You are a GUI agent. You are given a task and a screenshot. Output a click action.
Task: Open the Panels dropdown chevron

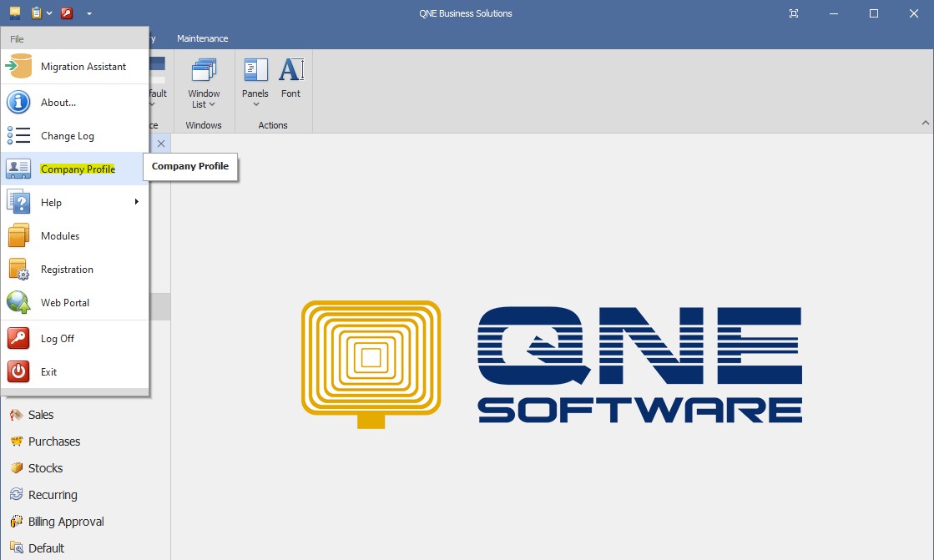[x=256, y=105]
